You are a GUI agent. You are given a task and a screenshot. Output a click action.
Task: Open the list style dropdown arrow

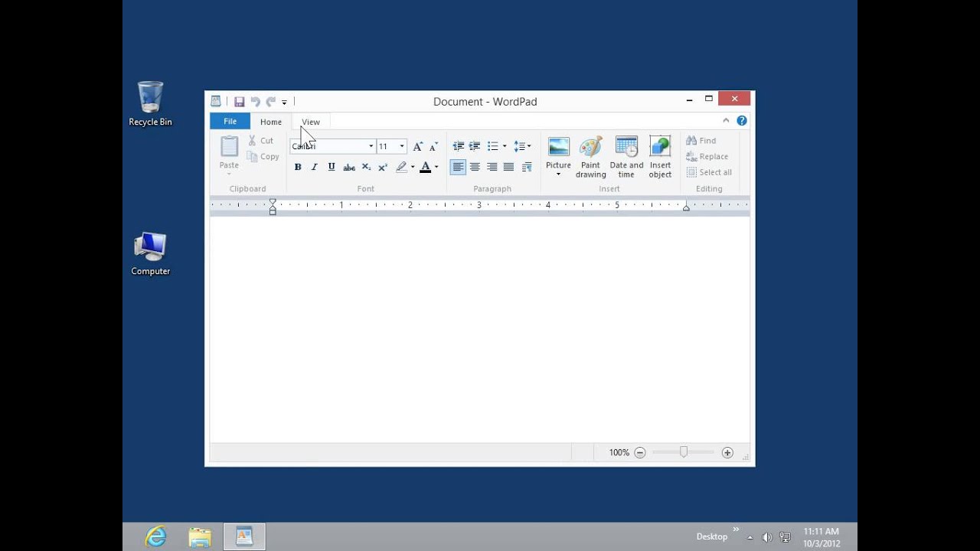505,146
